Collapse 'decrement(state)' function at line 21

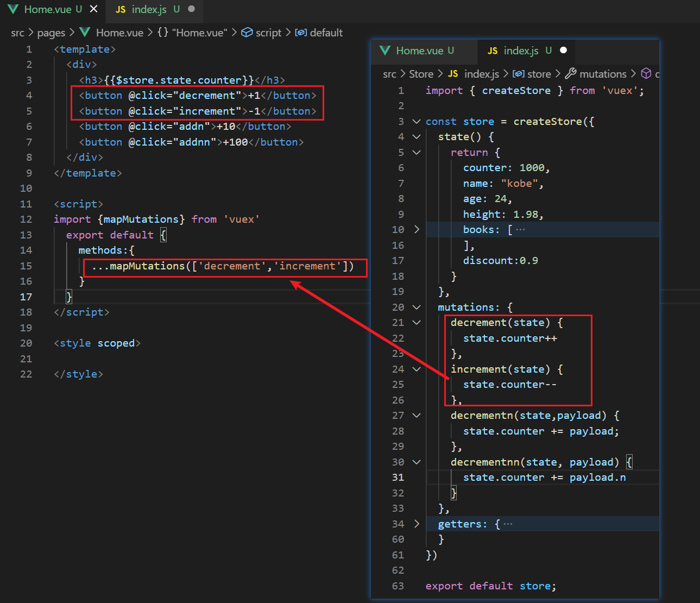(417, 323)
